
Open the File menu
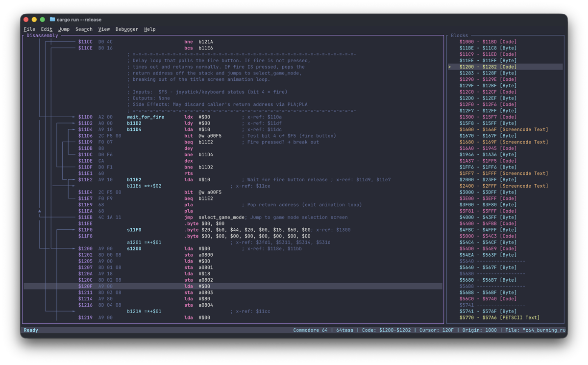pyautogui.click(x=29, y=29)
